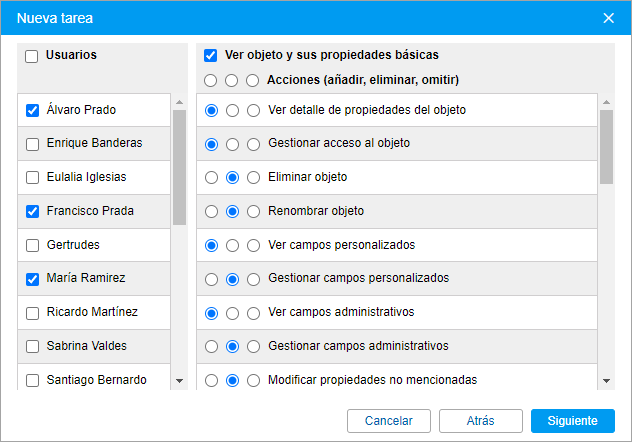Go back with the Atrás button
The height and width of the screenshot is (442, 632).
point(481,421)
